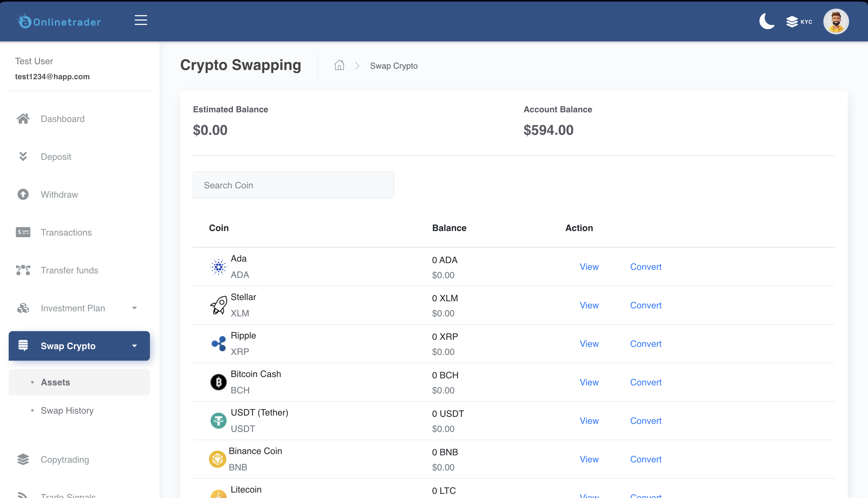
Task: Open the Swap History submenu item
Action: pyautogui.click(x=67, y=410)
